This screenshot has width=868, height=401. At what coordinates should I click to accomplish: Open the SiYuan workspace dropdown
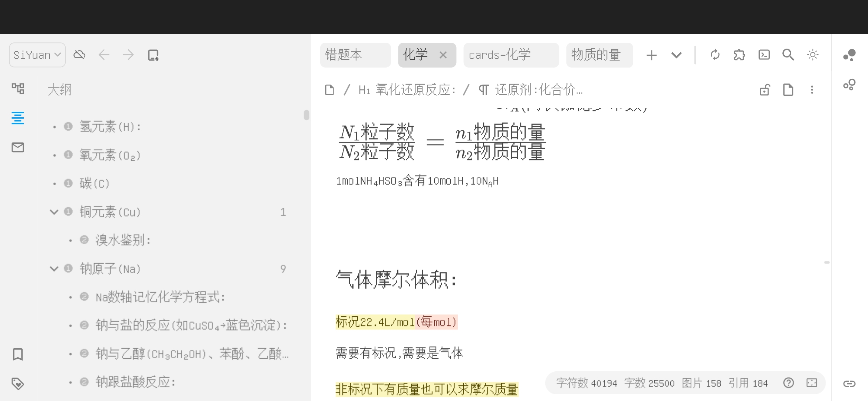(x=37, y=54)
